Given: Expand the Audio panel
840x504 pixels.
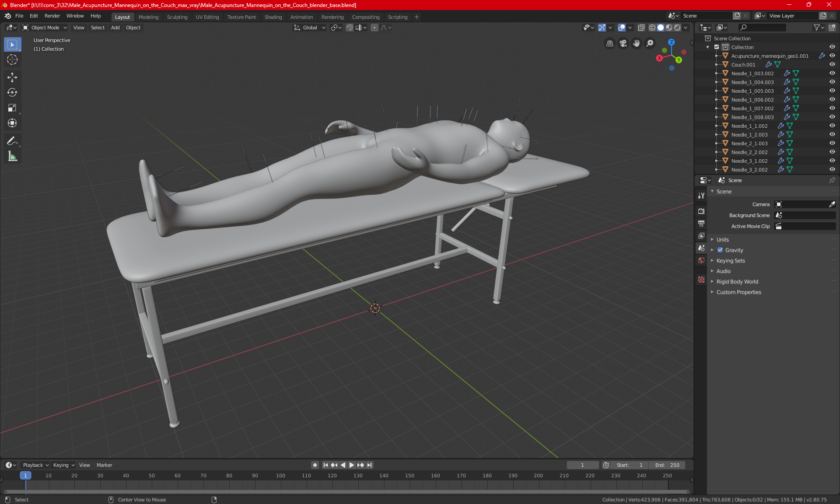Looking at the screenshot, I should coord(724,271).
